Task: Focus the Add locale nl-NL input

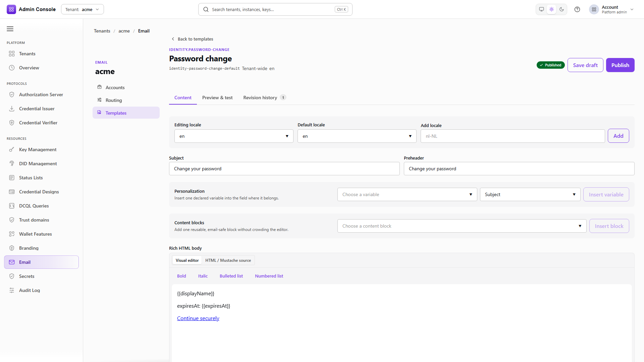Action: click(x=513, y=136)
